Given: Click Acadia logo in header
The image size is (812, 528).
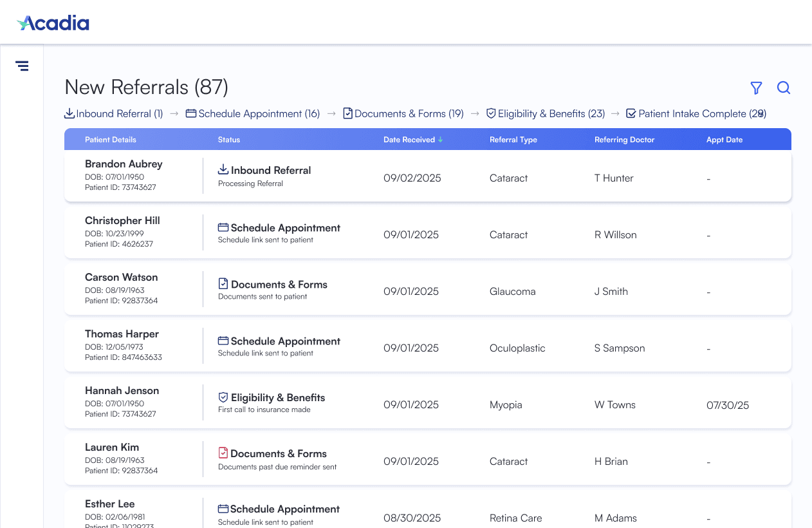Looking at the screenshot, I should [x=53, y=23].
